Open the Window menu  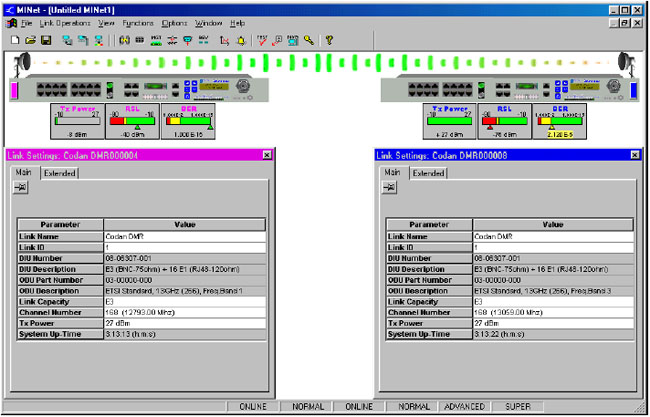tap(209, 24)
